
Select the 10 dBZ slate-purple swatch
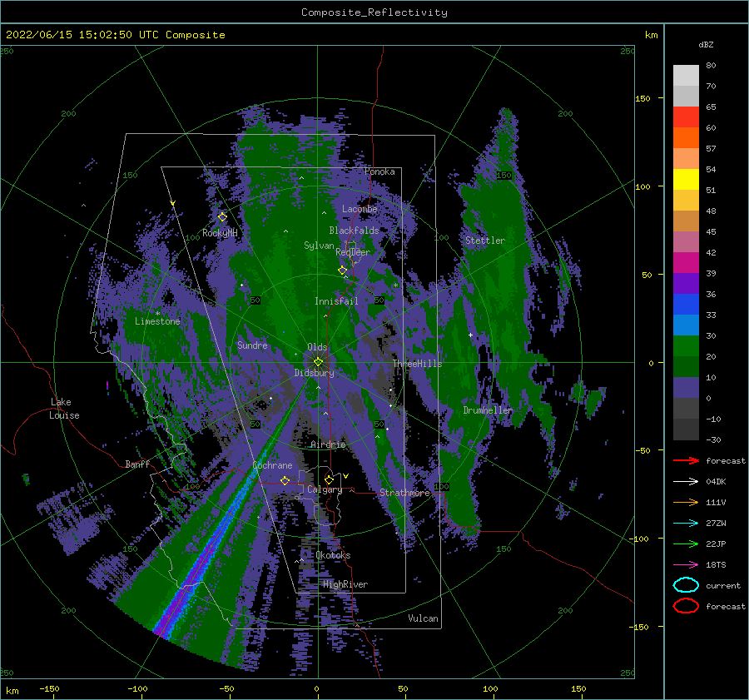pyautogui.click(x=686, y=388)
